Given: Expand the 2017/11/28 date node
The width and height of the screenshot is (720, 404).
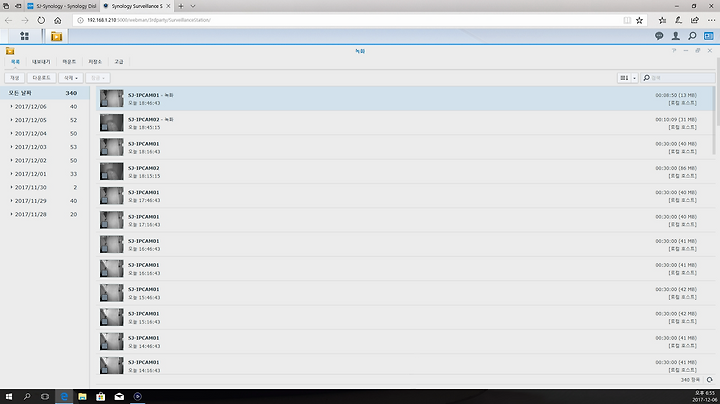Looking at the screenshot, I should tap(11, 214).
